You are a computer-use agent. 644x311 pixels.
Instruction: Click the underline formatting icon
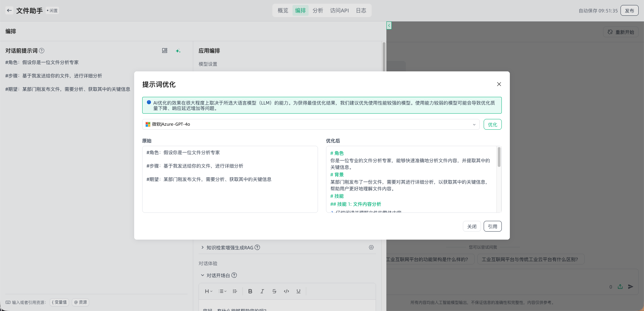click(x=298, y=291)
